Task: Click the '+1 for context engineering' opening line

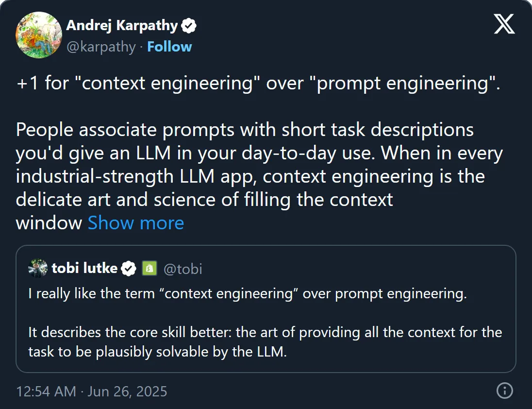Action: click(x=258, y=83)
